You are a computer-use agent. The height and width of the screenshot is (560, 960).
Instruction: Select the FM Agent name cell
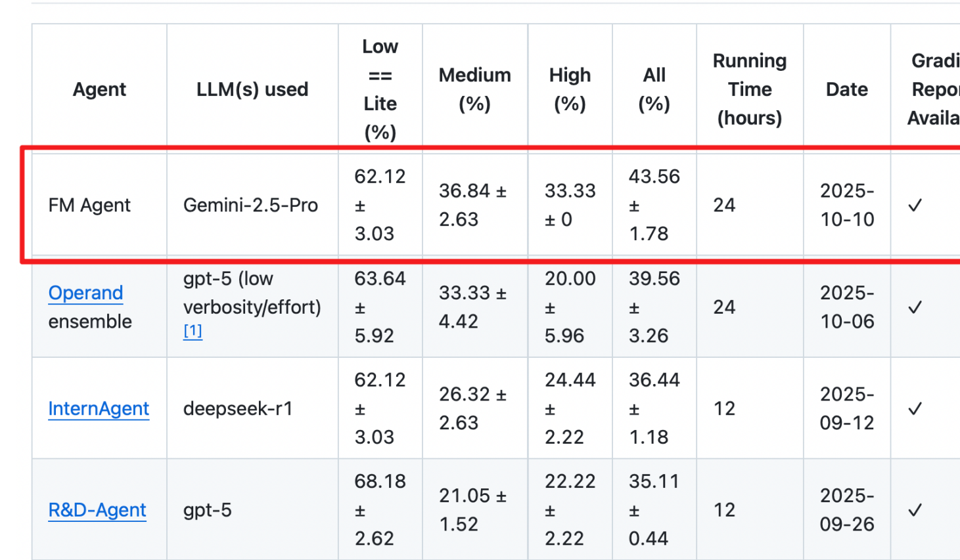click(89, 205)
